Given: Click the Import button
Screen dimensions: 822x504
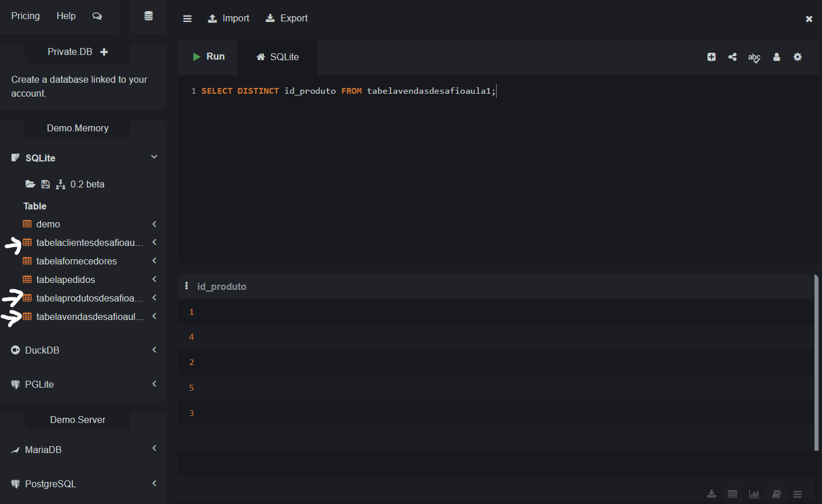Looking at the screenshot, I should pyautogui.click(x=229, y=19).
